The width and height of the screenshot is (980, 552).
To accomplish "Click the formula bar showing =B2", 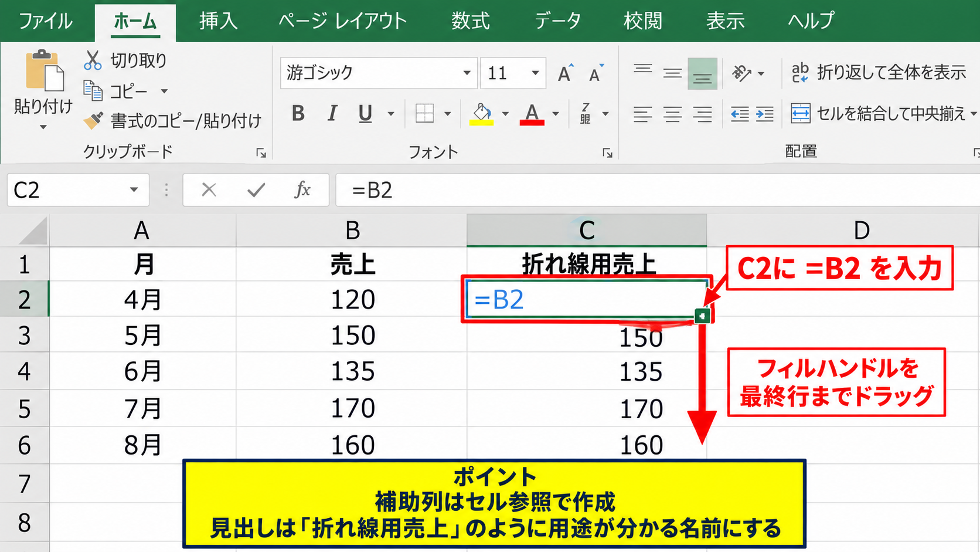I will [x=657, y=190].
